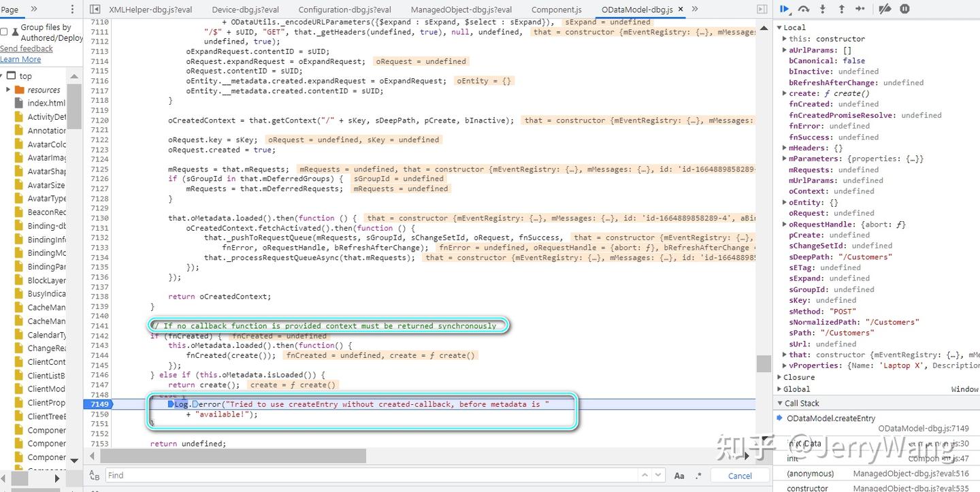Open the focus debuggee panel icon
The height and width of the screenshot is (492, 980).
coord(762,9)
